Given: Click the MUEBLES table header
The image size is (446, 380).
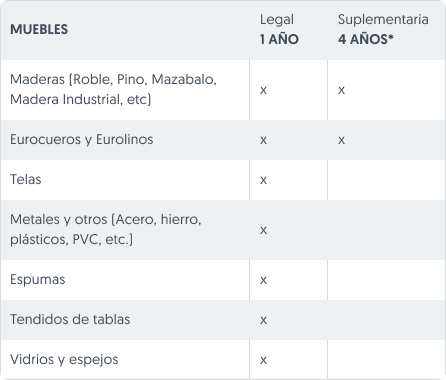Looking at the screenshot, I should click(x=39, y=29).
